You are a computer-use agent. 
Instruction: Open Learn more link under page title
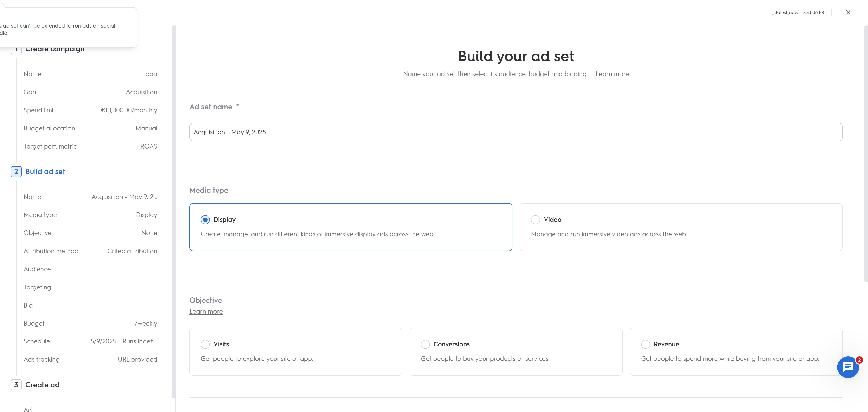(612, 74)
